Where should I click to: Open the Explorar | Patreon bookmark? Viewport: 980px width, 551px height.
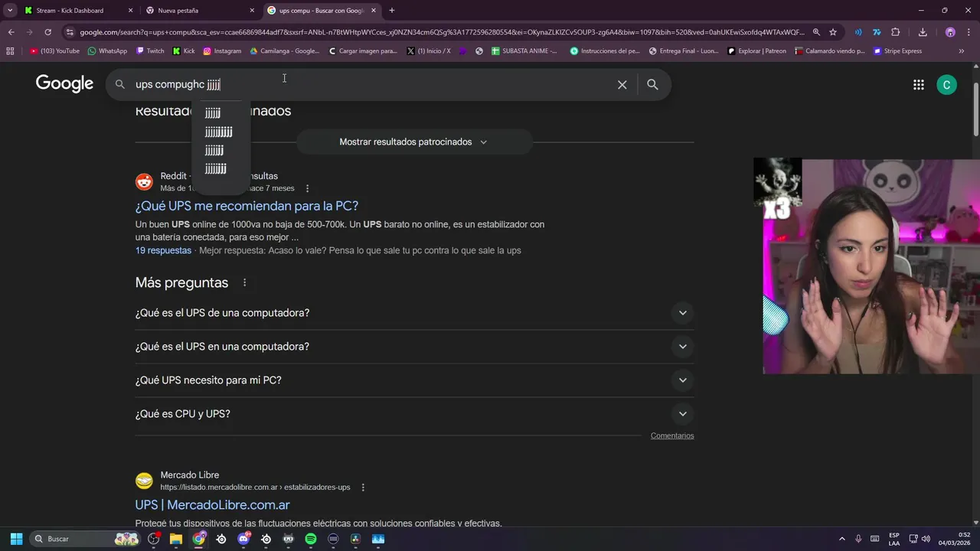(756, 51)
